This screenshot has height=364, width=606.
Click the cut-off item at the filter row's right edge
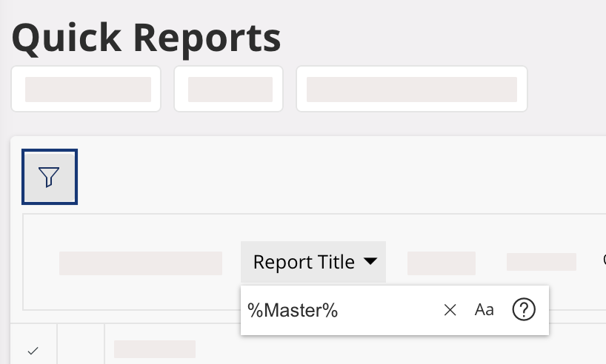point(603,260)
